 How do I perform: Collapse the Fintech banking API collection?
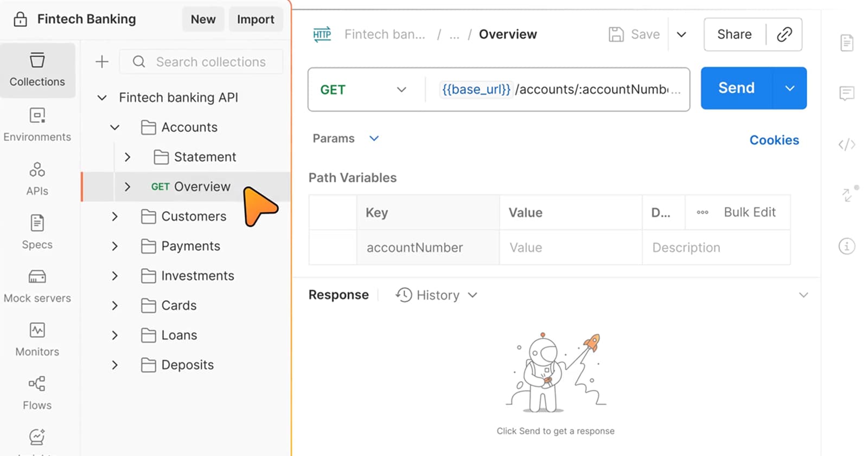pos(102,98)
